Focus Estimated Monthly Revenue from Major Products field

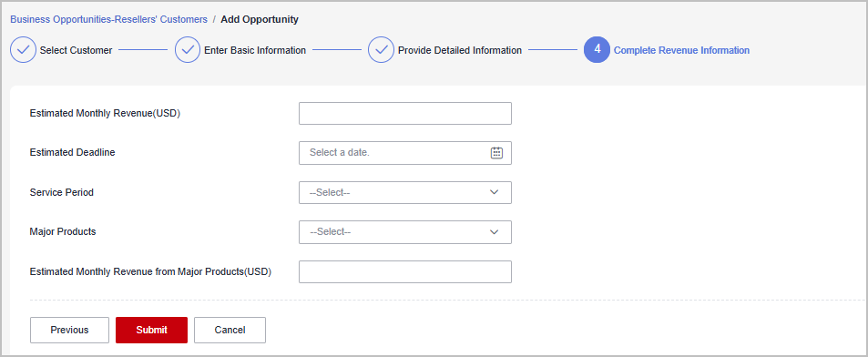click(x=405, y=271)
